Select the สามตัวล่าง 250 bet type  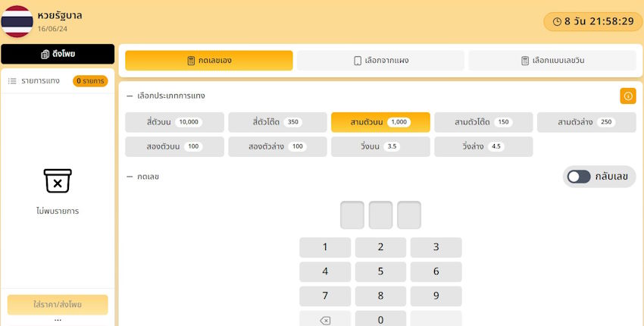(586, 122)
